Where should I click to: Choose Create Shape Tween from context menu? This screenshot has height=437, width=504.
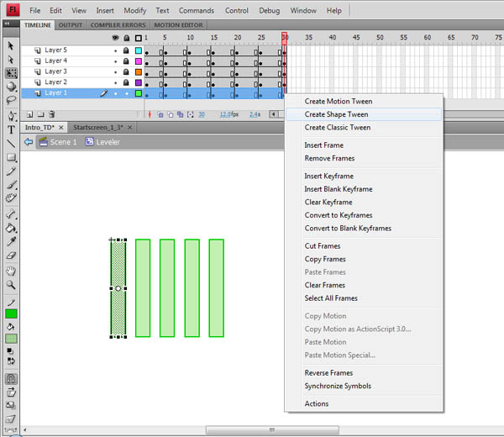coord(336,114)
